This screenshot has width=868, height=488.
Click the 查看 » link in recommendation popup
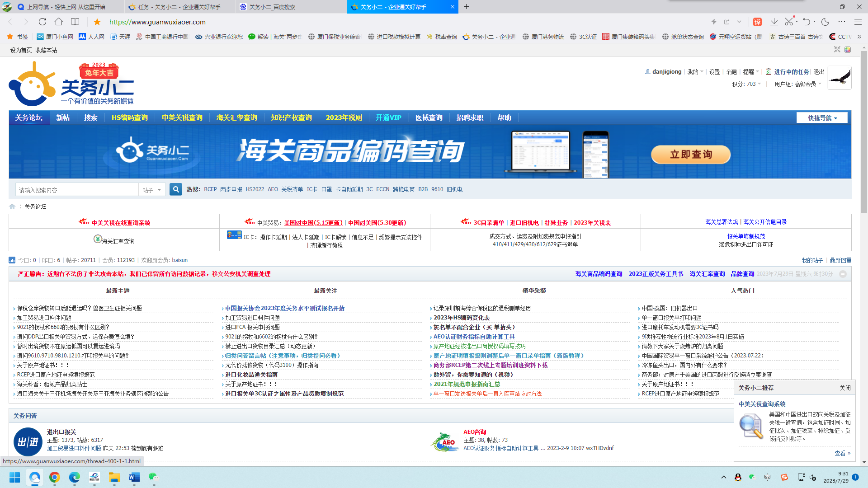click(x=842, y=453)
